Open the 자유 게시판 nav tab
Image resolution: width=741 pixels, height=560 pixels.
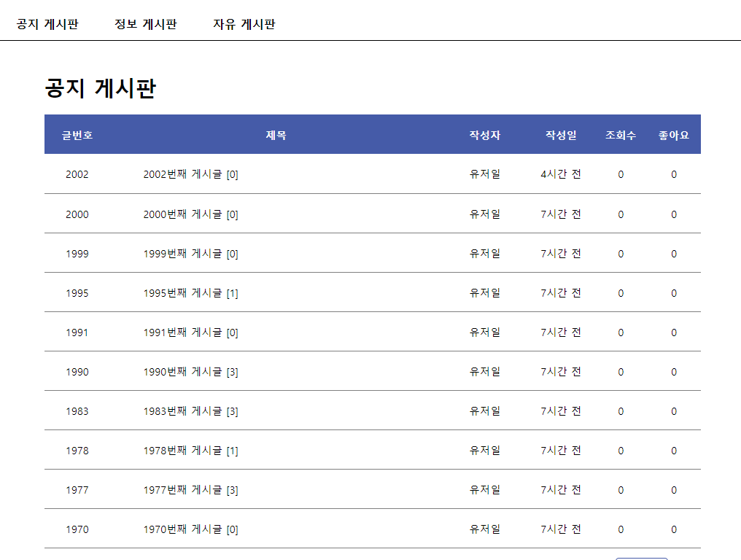(x=244, y=24)
